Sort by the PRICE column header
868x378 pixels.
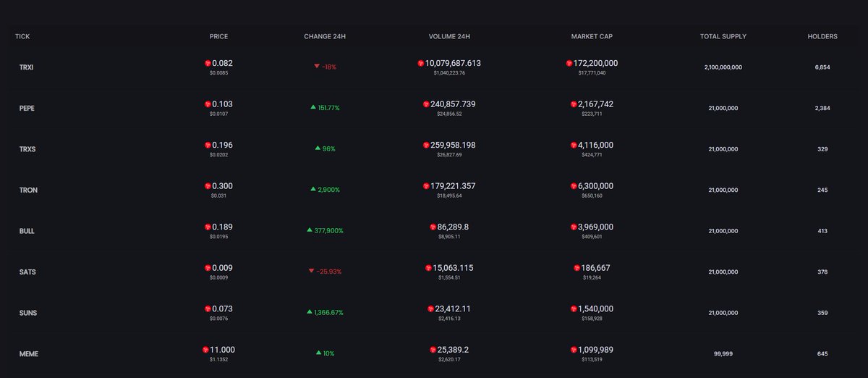[219, 36]
